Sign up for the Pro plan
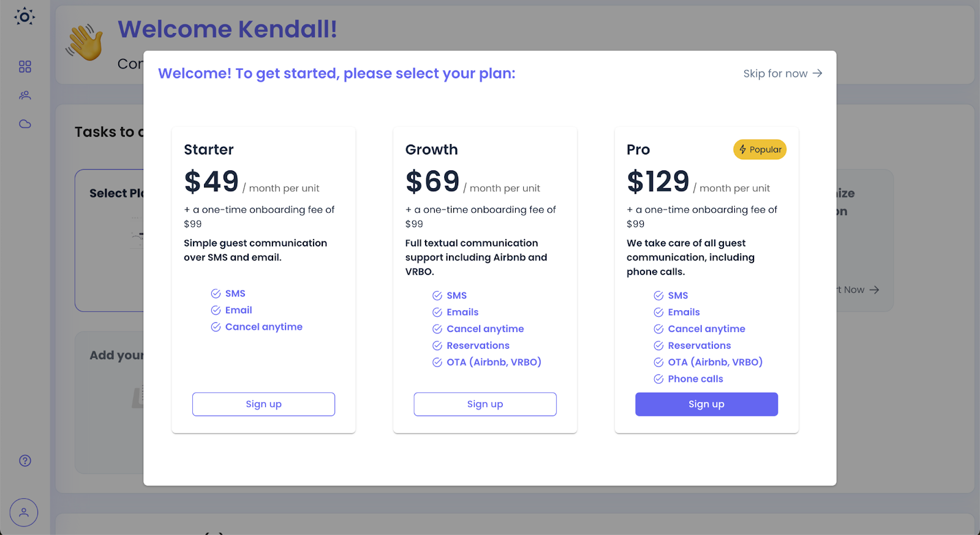This screenshot has width=980, height=535. pyautogui.click(x=706, y=404)
